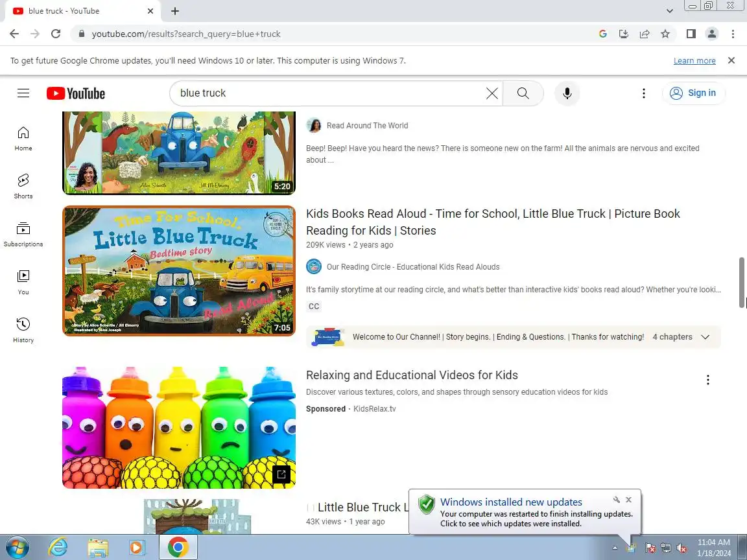Click Our Reading Circle channel avatar
Image resolution: width=747 pixels, height=560 pixels.
313,266
